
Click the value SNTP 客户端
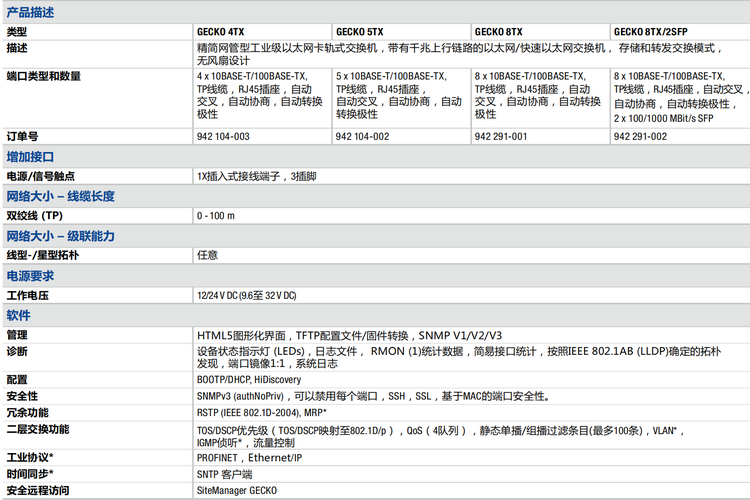point(224,474)
